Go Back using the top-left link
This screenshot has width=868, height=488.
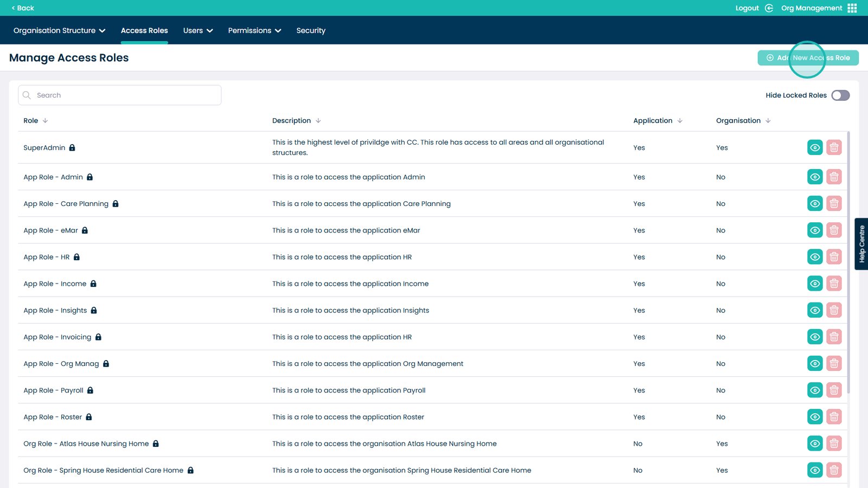[23, 8]
